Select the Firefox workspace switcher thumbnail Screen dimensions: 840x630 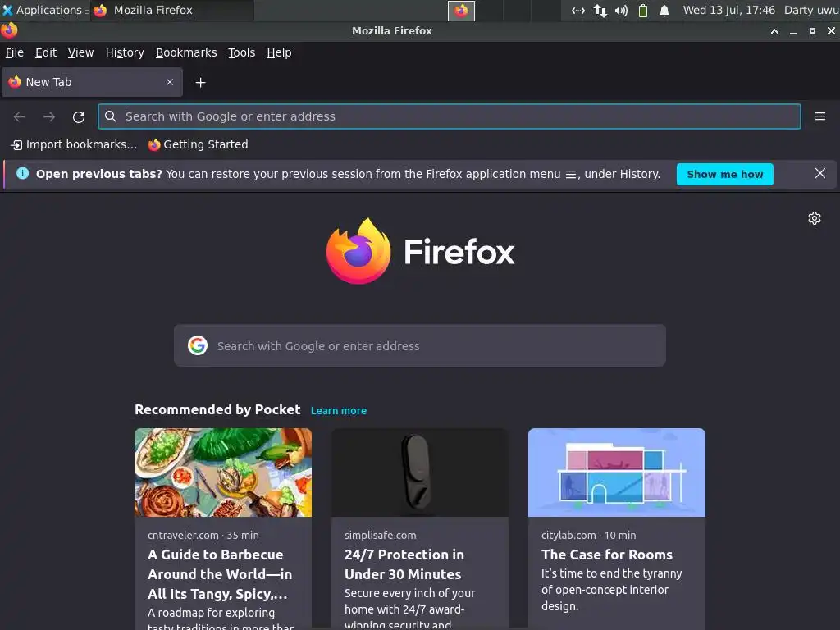pyautogui.click(x=461, y=11)
